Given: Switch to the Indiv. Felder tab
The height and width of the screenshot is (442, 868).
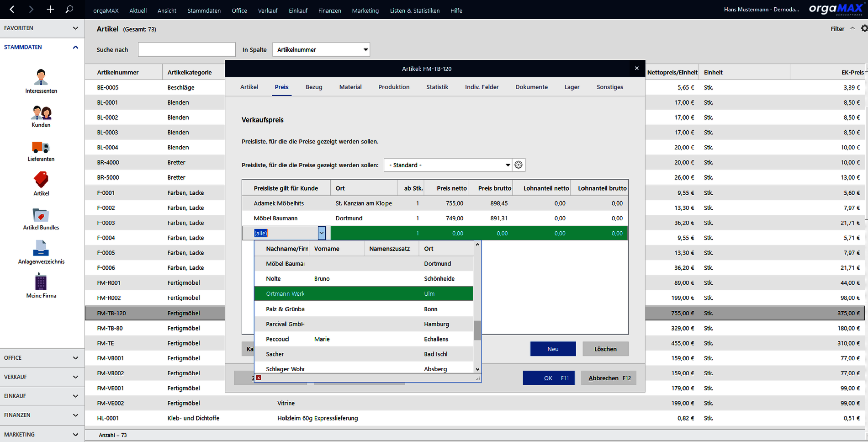Looking at the screenshot, I should pyautogui.click(x=482, y=87).
